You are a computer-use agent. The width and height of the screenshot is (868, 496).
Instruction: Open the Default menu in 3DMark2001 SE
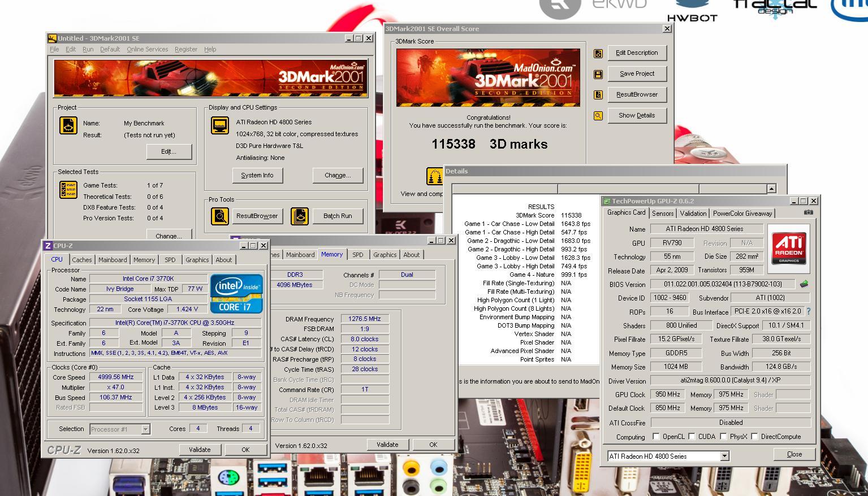tap(110, 50)
